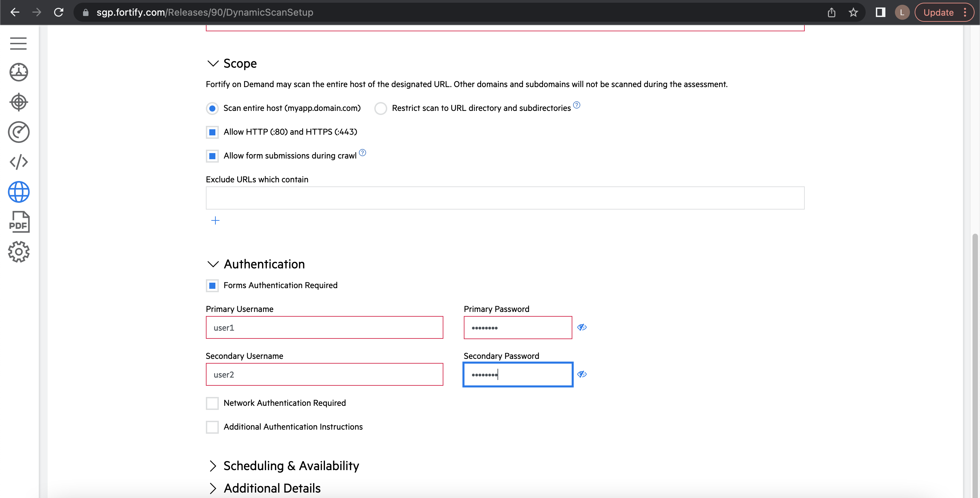Click the Exclude URLs input field
980x498 pixels.
click(505, 198)
